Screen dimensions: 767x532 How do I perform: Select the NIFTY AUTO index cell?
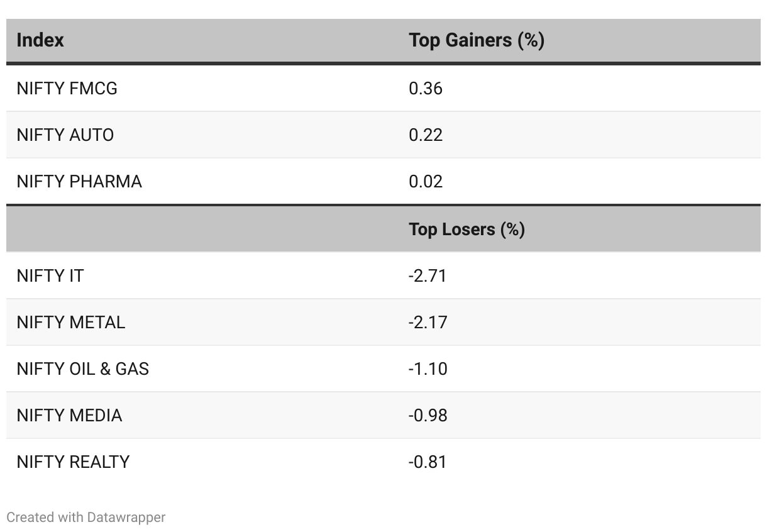click(65, 135)
